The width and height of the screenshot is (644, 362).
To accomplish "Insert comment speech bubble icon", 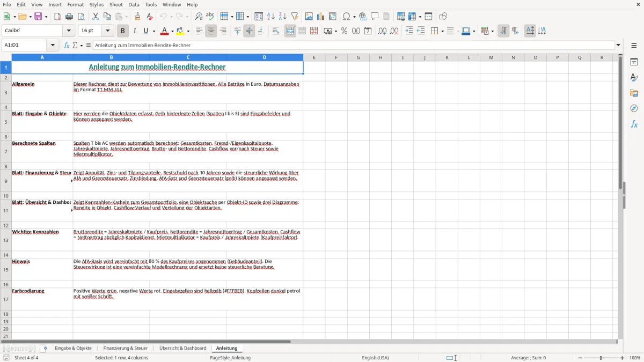I will pos(375,17).
